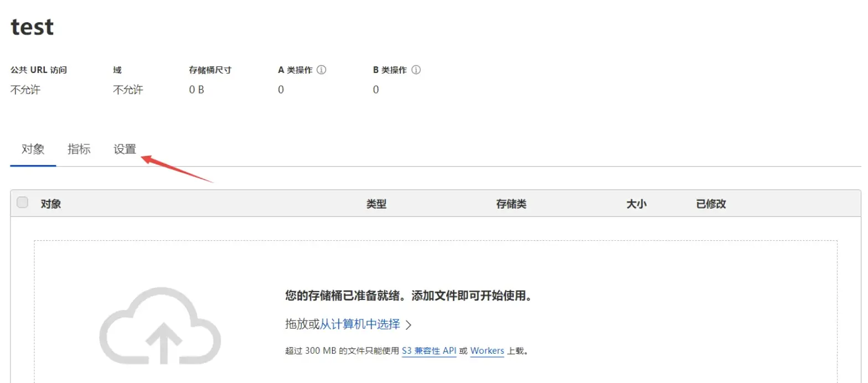Viewport: 868px width, 383px height.
Task: Open the S3 兼容性 API link
Action: [x=429, y=351]
